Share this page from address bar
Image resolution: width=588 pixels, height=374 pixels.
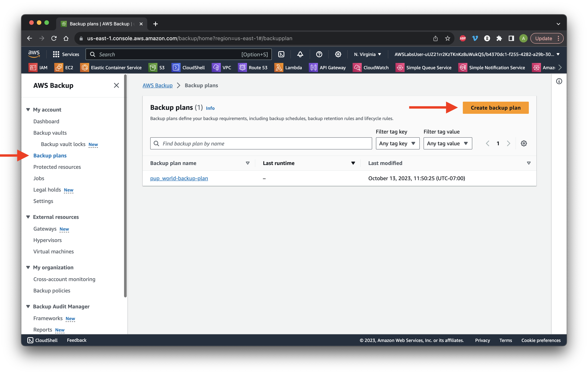coord(435,38)
